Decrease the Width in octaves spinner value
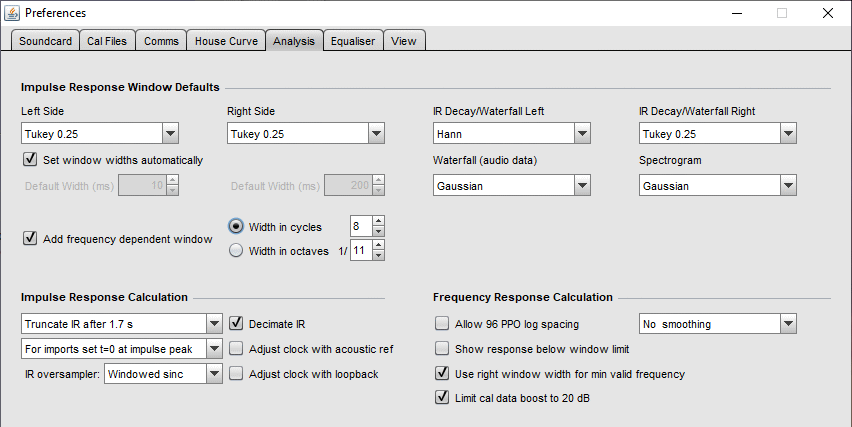The height and width of the screenshot is (427, 852). point(379,255)
